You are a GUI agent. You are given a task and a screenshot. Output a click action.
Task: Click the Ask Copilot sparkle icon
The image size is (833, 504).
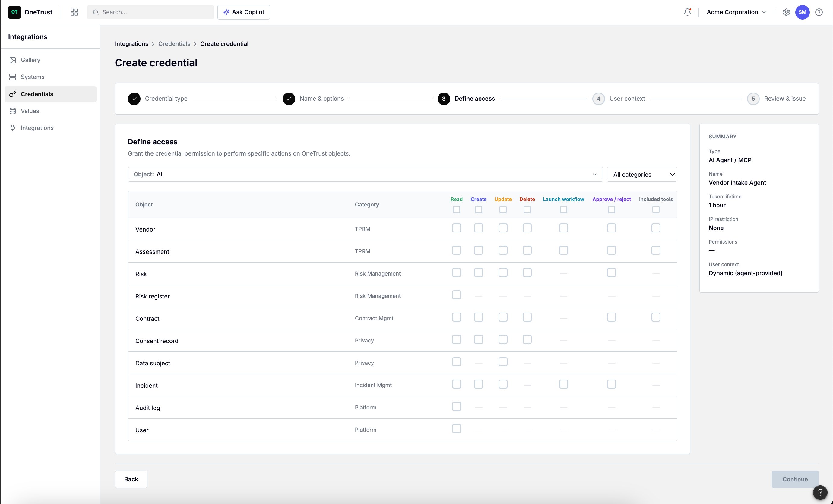[226, 12]
